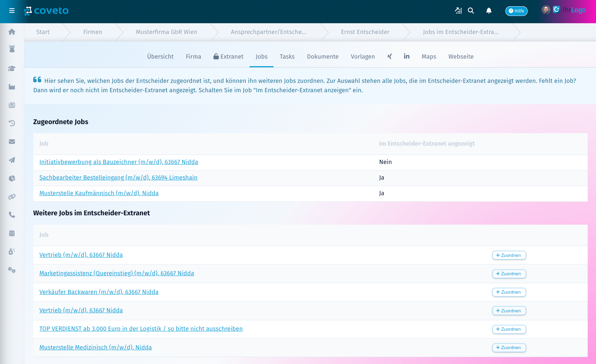Open the spray bottle sidebar icon

click(x=12, y=251)
